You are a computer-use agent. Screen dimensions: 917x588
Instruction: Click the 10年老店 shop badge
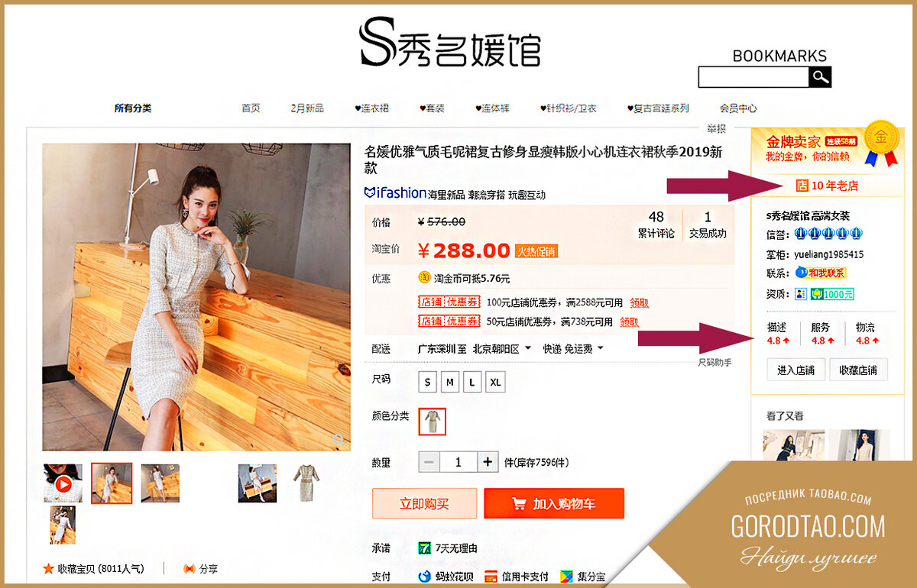pos(828,186)
